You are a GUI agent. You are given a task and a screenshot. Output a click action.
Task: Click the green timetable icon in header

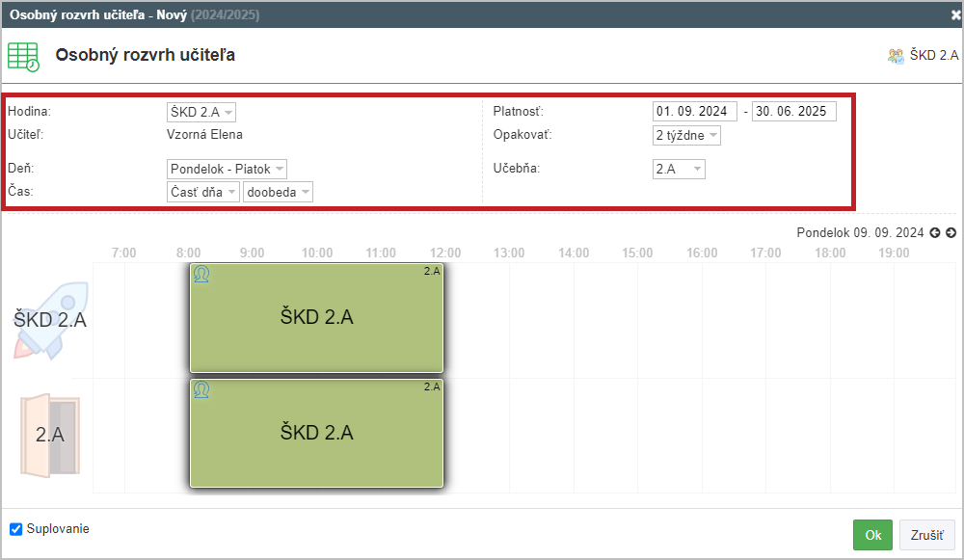coord(23,57)
